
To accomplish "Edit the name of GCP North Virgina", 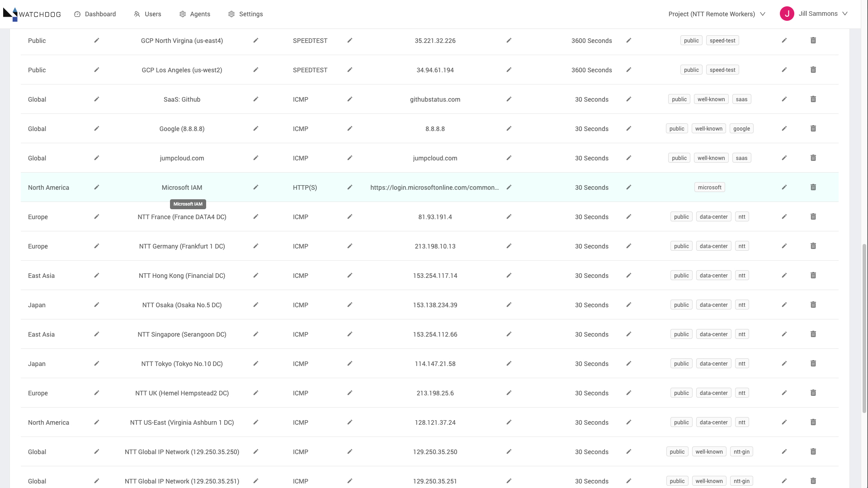I will coord(256,40).
